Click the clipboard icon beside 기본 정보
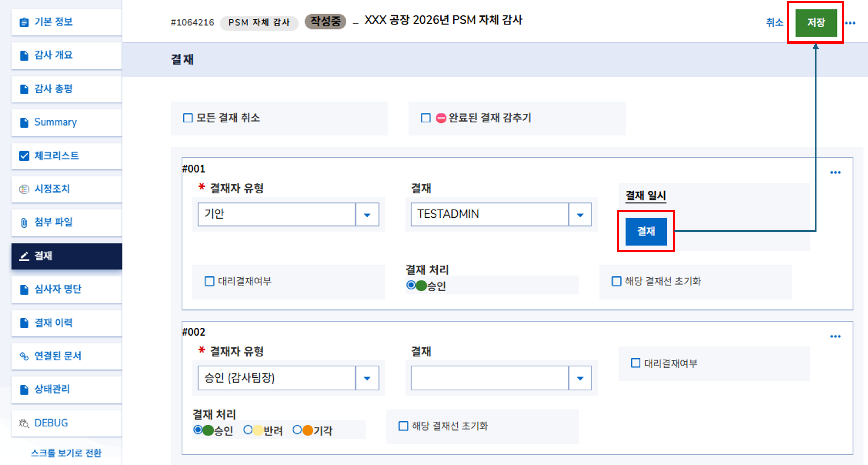The height and width of the screenshot is (465, 868). [x=24, y=22]
